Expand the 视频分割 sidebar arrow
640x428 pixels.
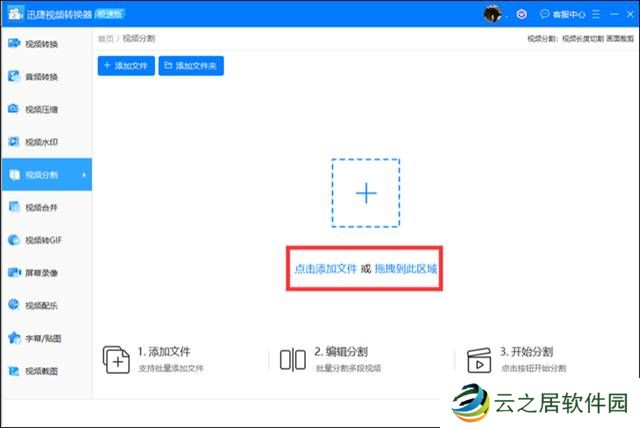pyautogui.click(x=83, y=175)
